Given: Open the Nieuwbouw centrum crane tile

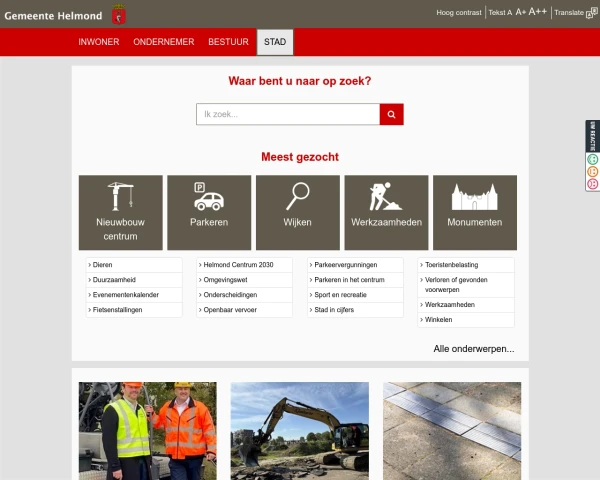Looking at the screenshot, I should click(121, 212).
